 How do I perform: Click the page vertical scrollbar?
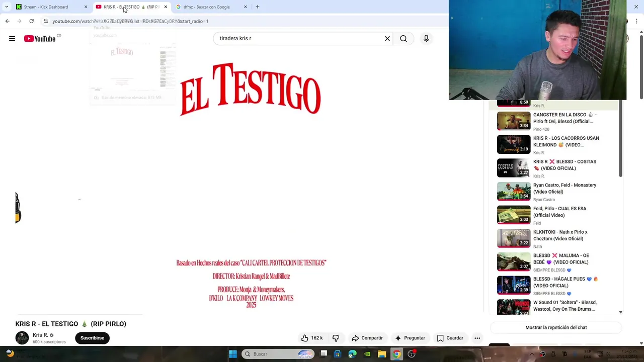tap(641, 68)
